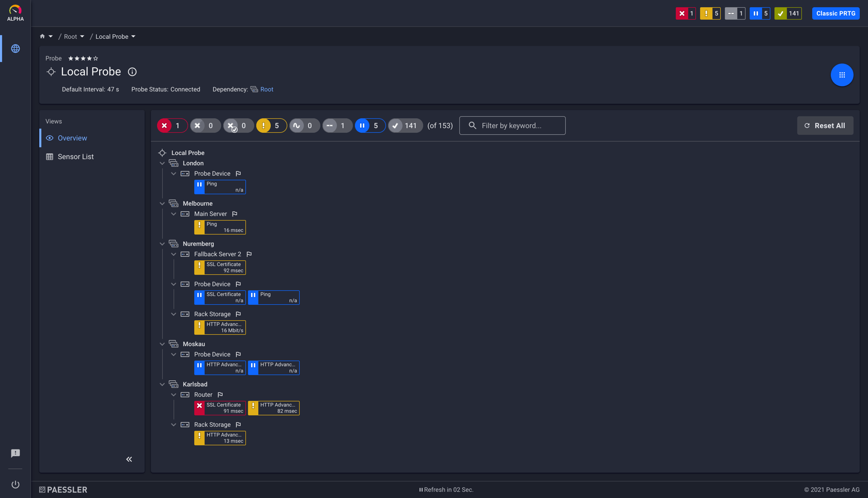Click the Local Probe info icon
868x498 pixels.
(x=132, y=72)
